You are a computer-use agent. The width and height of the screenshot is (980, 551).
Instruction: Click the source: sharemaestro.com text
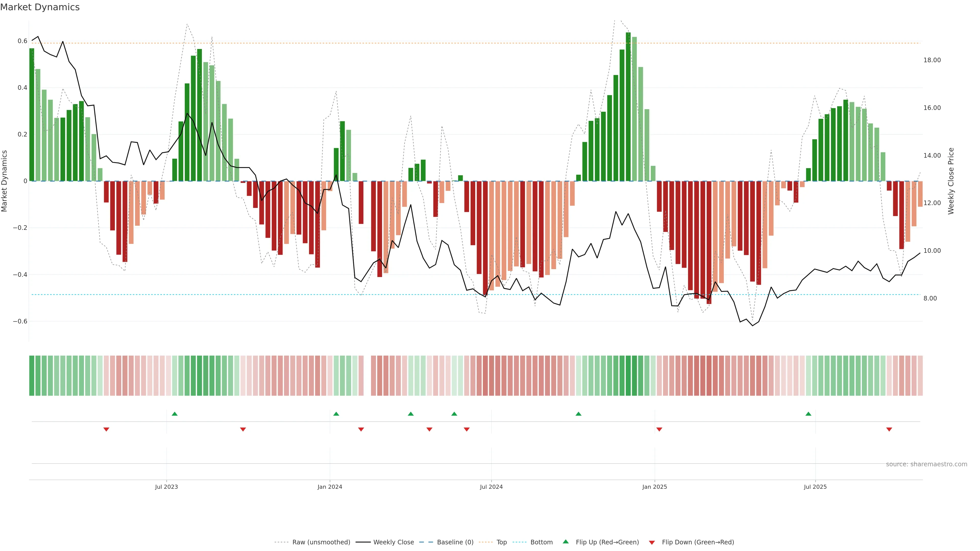click(x=926, y=464)
